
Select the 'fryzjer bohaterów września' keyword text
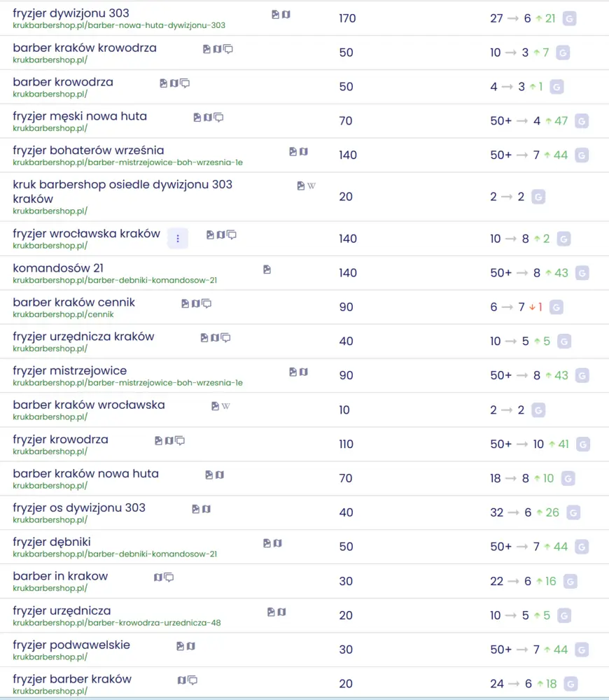[x=88, y=150]
